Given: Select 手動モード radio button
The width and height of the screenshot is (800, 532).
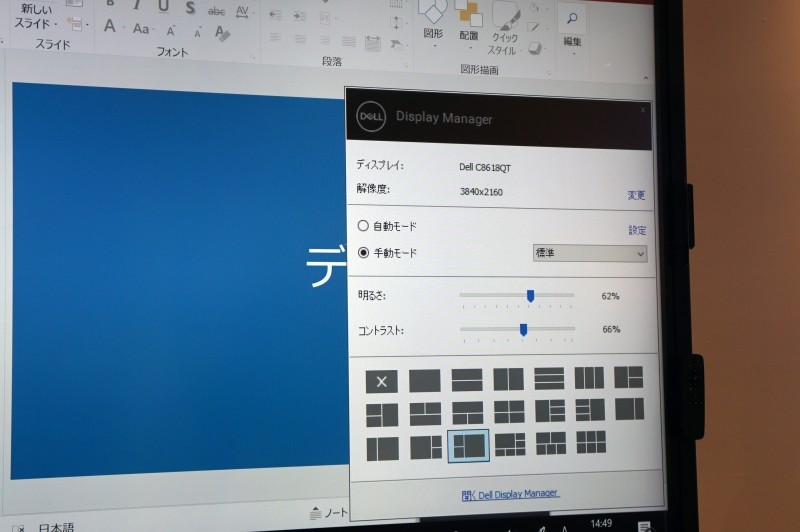Looking at the screenshot, I should coord(363,252).
